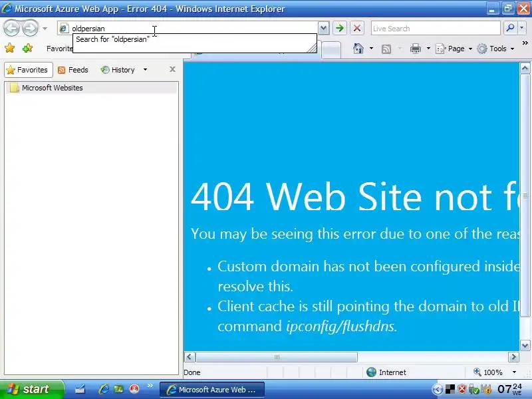
Task: Click the Restore Down window button
Action: click(507, 9)
